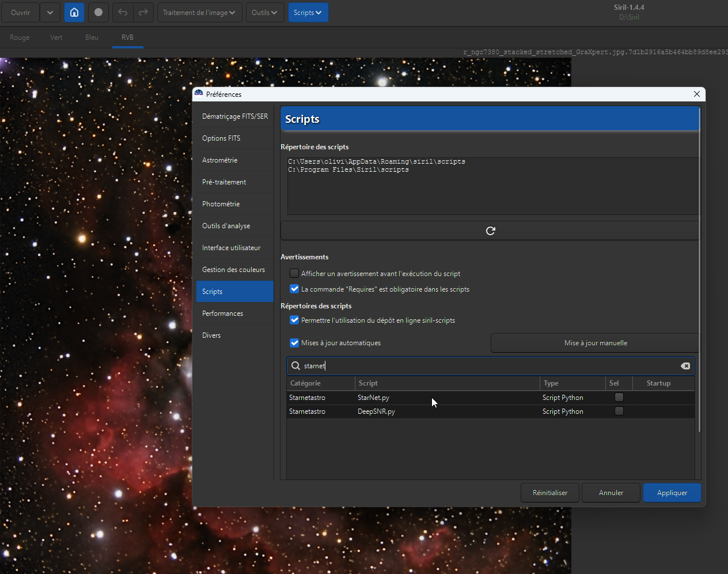Open Options FITS preferences section
728x574 pixels.
235,138
